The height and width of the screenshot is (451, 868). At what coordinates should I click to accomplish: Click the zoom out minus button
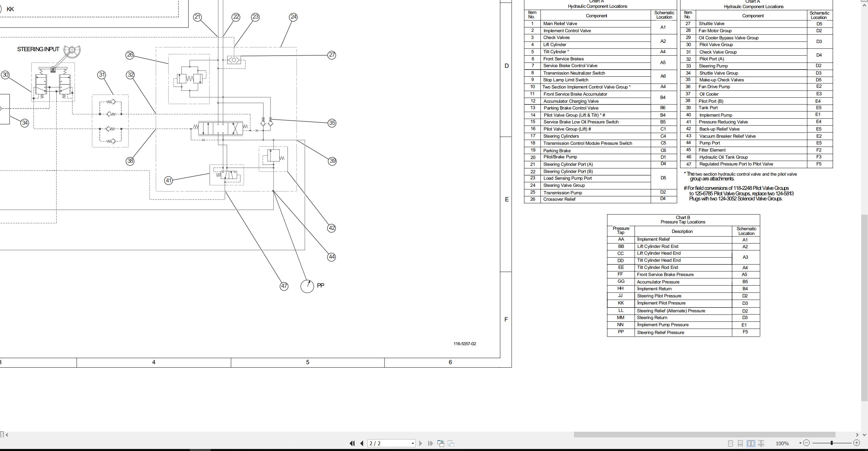pyautogui.click(x=807, y=443)
